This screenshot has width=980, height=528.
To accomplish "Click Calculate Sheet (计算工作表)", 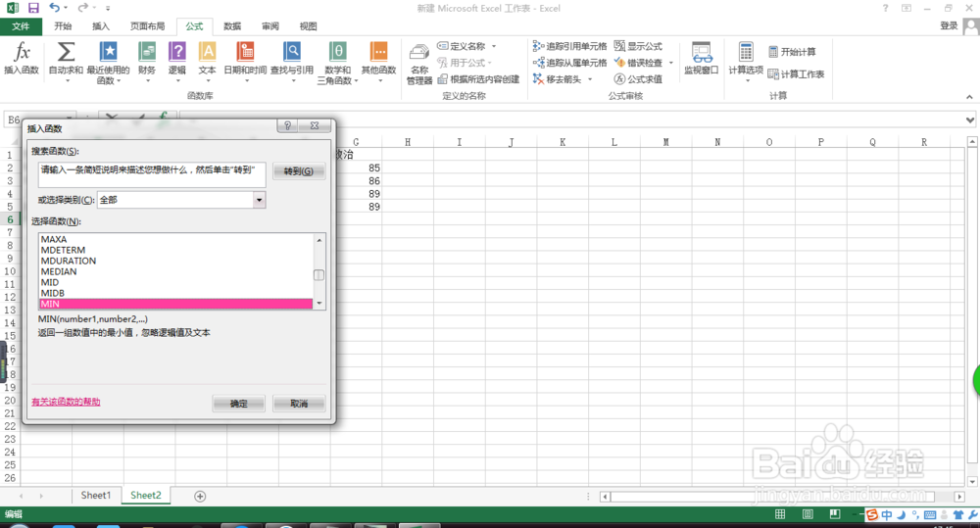I will [x=796, y=74].
